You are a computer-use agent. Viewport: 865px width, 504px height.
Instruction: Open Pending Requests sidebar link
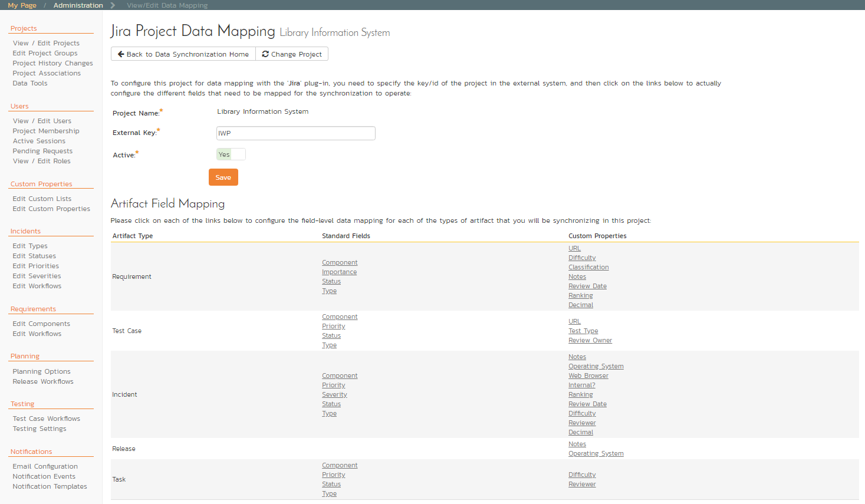pyautogui.click(x=42, y=151)
